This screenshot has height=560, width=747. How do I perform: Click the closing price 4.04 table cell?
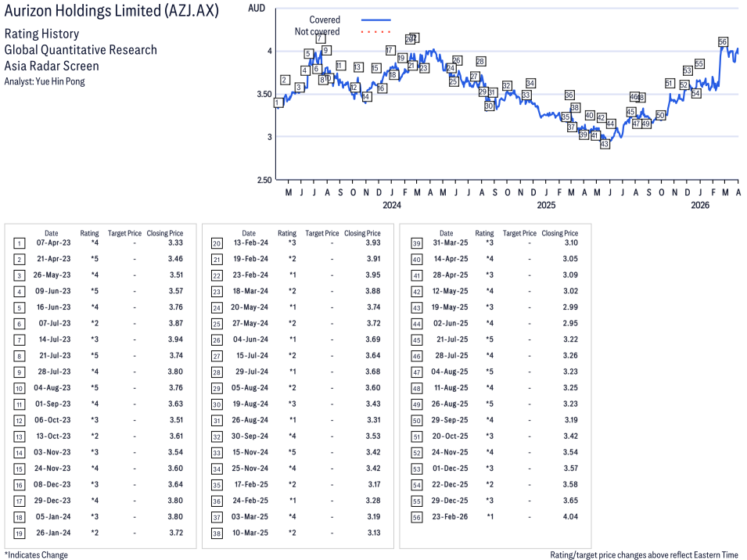(x=570, y=519)
